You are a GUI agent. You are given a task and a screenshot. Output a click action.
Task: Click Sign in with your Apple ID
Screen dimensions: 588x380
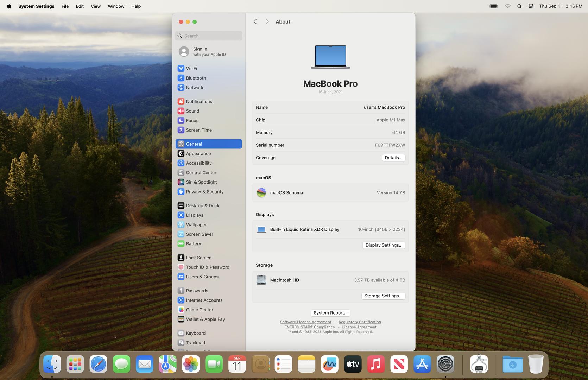click(x=208, y=51)
